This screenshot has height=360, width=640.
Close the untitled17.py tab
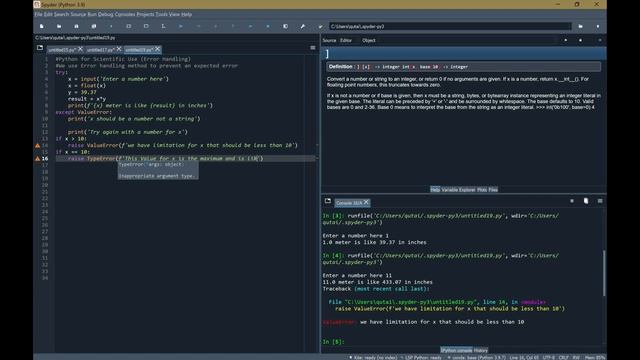(119, 49)
